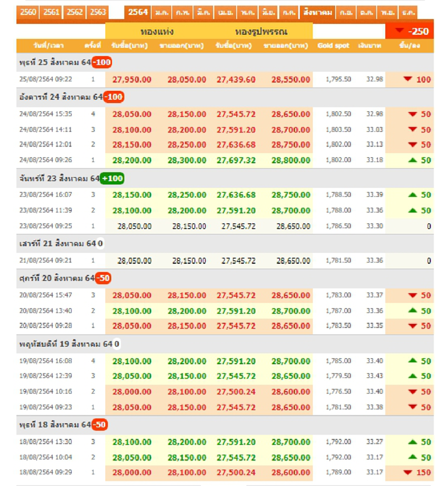Go to the พ.ค. month tab
Image resolution: width=448 pixels, height=486 pixels.
[248, 12]
